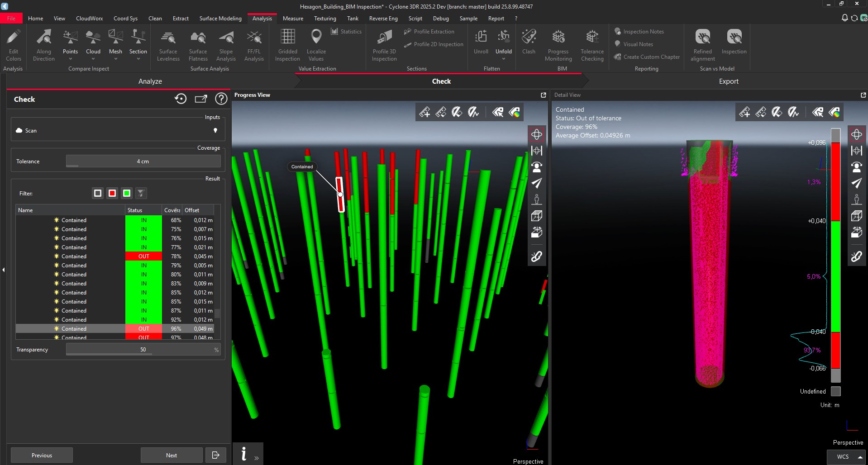Image resolution: width=868 pixels, height=465 pixels.
Task: Run Surface Levelness analysis
Action: (x=168, y=43)
